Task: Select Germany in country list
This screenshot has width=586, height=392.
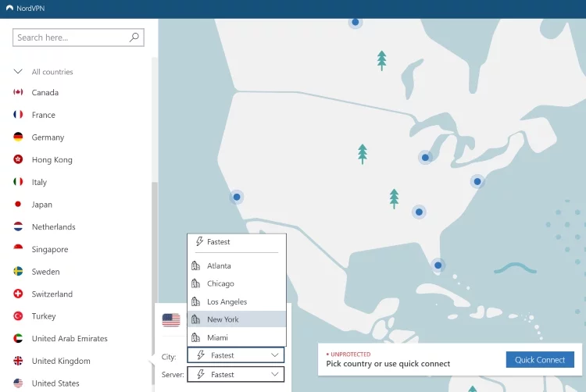Action: (48, 137)
